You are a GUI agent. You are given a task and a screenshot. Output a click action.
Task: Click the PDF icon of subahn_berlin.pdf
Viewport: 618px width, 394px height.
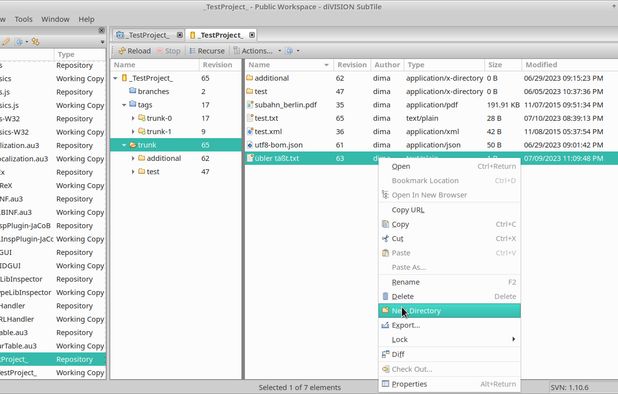pyautogui.click(x=250, y=105)
